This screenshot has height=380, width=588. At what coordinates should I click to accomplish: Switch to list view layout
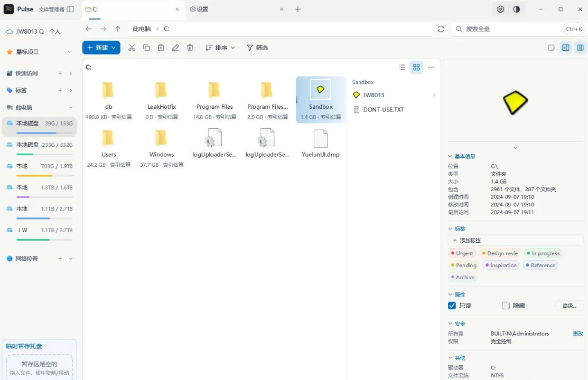coord(402,67)
